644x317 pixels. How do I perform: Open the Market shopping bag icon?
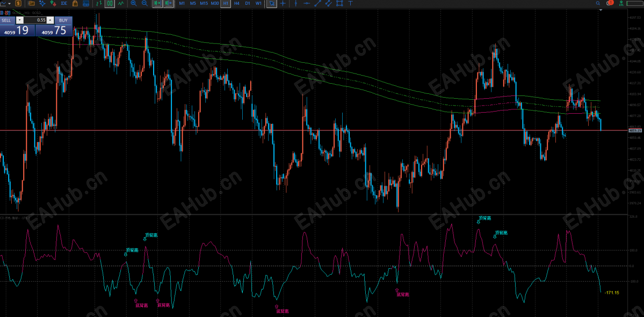click(75, 3)
